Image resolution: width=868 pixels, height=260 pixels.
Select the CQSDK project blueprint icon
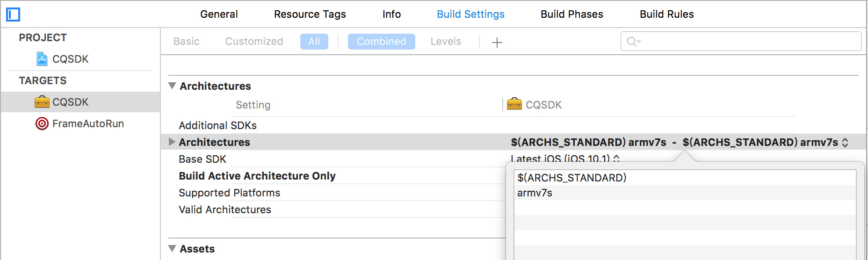42,59
